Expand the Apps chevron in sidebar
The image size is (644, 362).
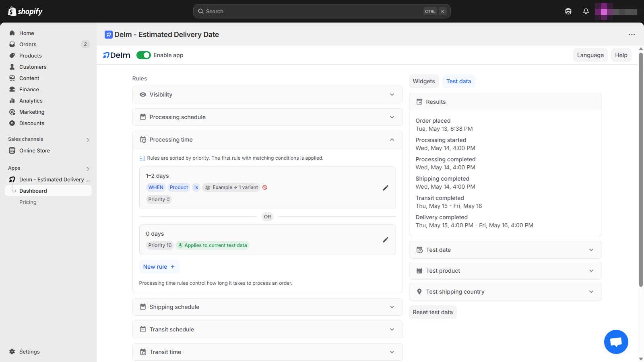pos(88,169)
